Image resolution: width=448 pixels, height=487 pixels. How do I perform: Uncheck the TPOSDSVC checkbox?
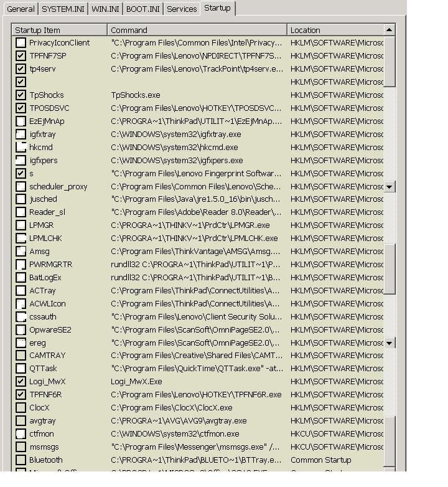coord(21,108)
